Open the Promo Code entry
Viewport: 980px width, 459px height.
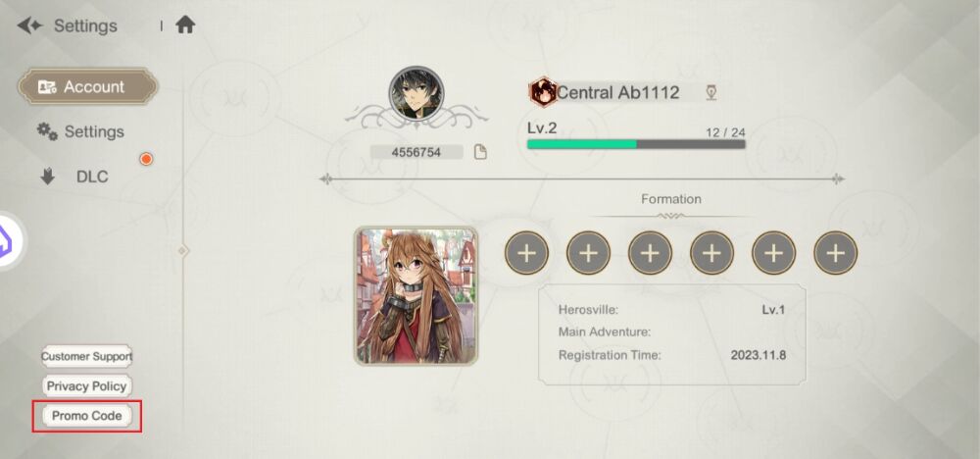pyautogui.click(x=87, y=415)
